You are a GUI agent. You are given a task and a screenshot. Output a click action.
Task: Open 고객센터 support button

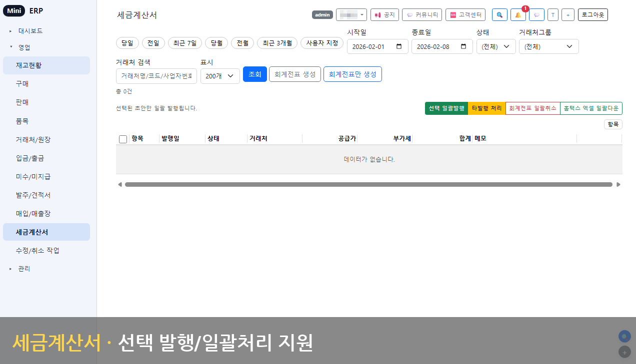pyautogui.click(x=465, y=15)
